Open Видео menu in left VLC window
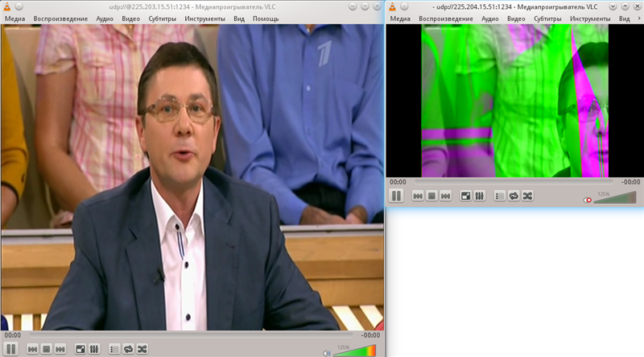This screenshot has height=357, width=644. point(130,19)
